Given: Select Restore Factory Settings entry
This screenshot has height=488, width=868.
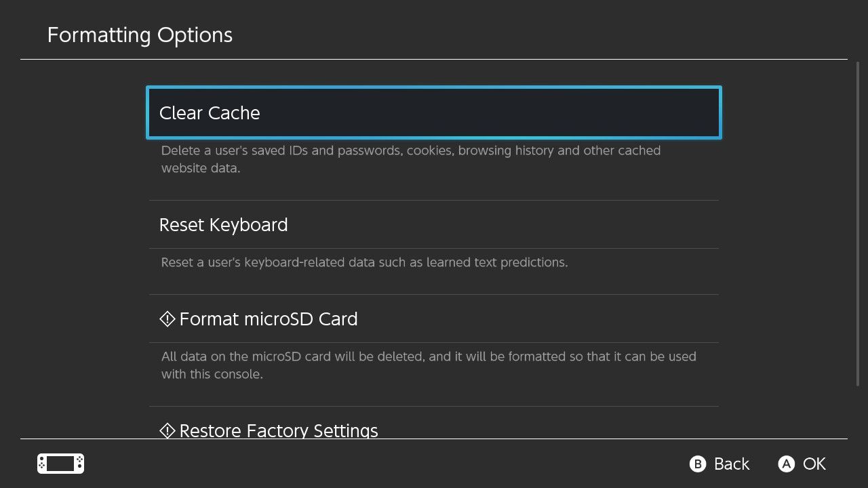Looking at the screenshot, I should (x=433, y=429).
